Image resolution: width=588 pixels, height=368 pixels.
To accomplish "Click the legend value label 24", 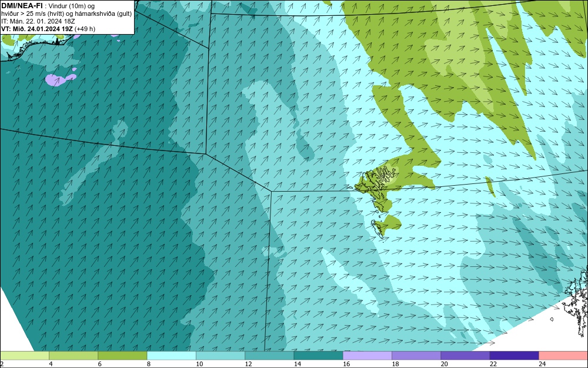I will point(542,363).
